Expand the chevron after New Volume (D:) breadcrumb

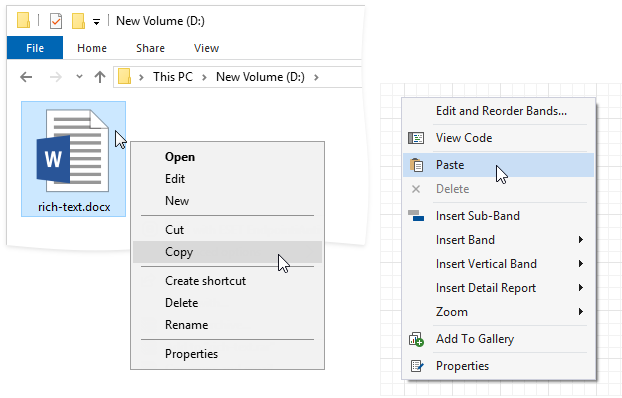pos(316,77)
